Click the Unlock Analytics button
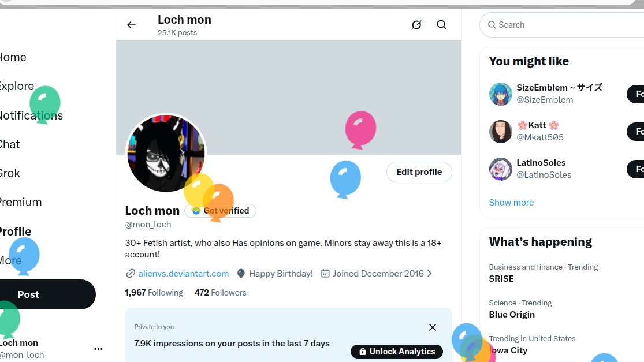 396,352
